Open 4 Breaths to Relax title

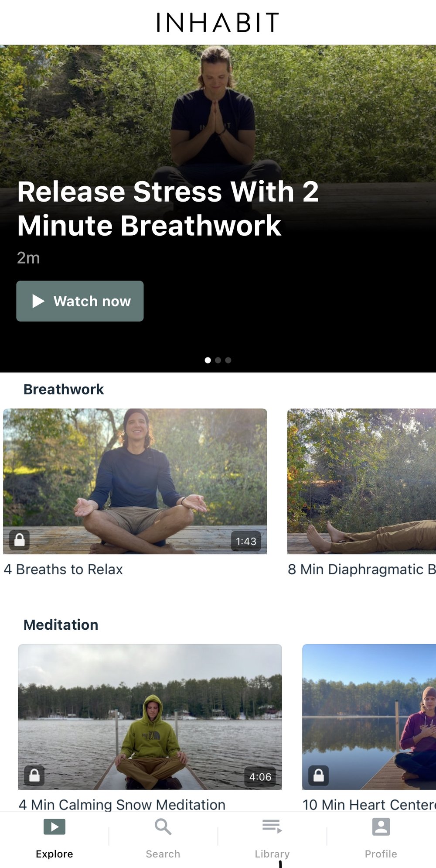(x=63, y=570)
